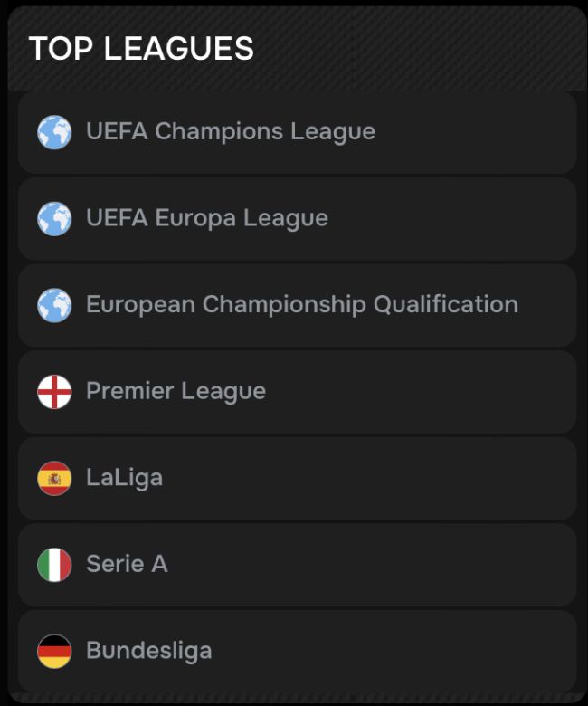Click the England flag icon
Screen dimensions: 588x706
pos(54,392)
